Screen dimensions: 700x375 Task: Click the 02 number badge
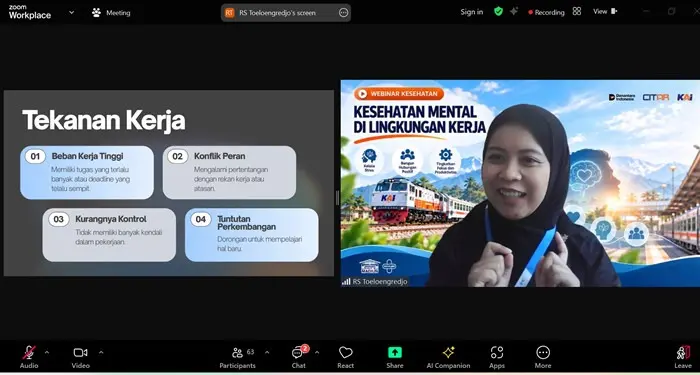click(x=177, y=157)
